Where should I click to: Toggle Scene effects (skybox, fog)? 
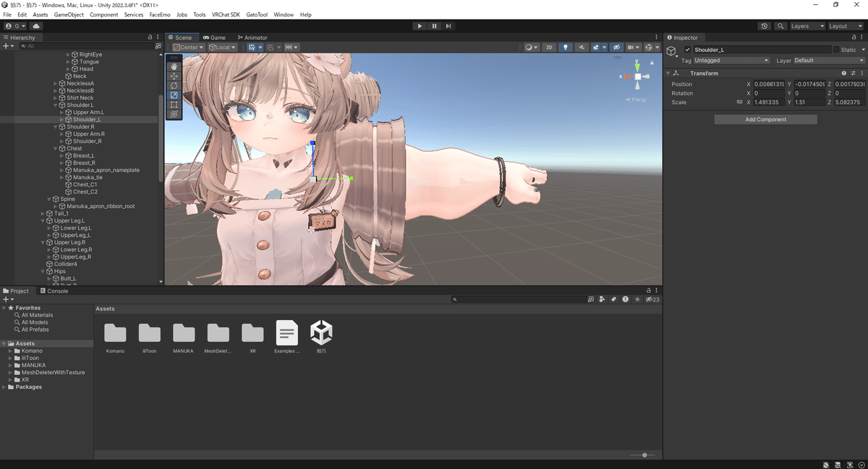pyautogui.click(x=597, y=48)
